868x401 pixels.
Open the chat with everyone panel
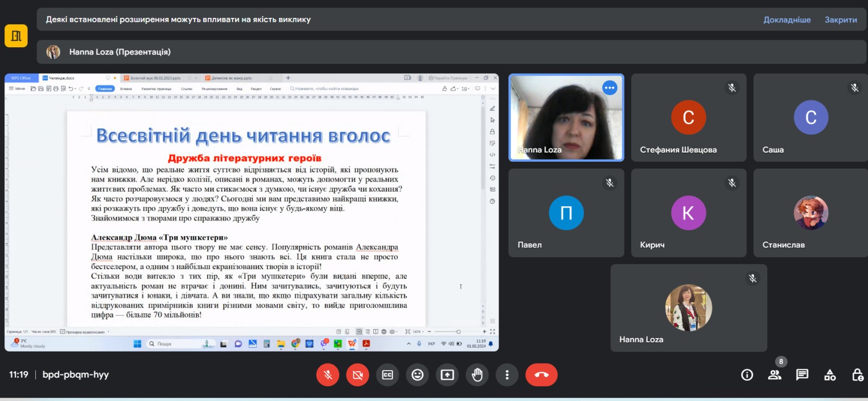coord(802,375)
